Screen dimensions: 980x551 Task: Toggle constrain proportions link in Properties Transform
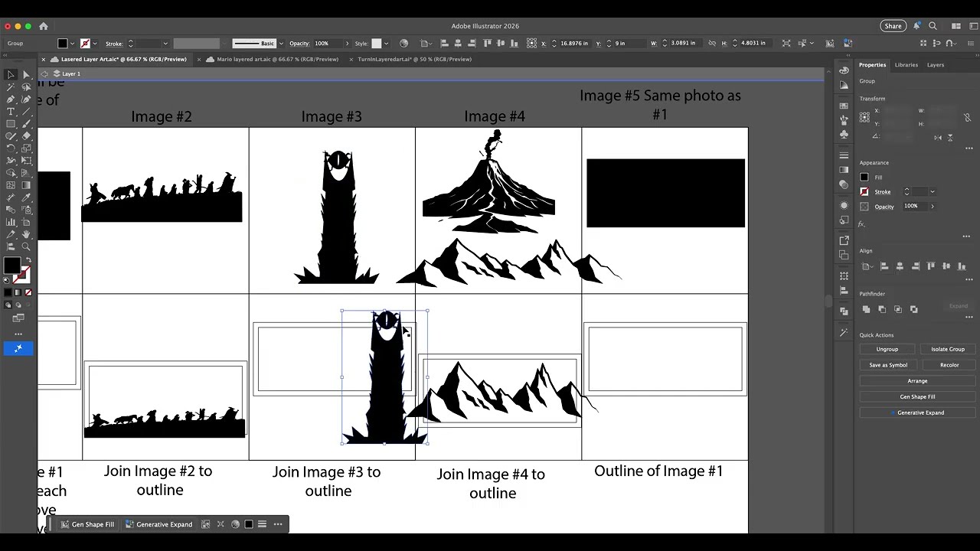pos(967,117)
